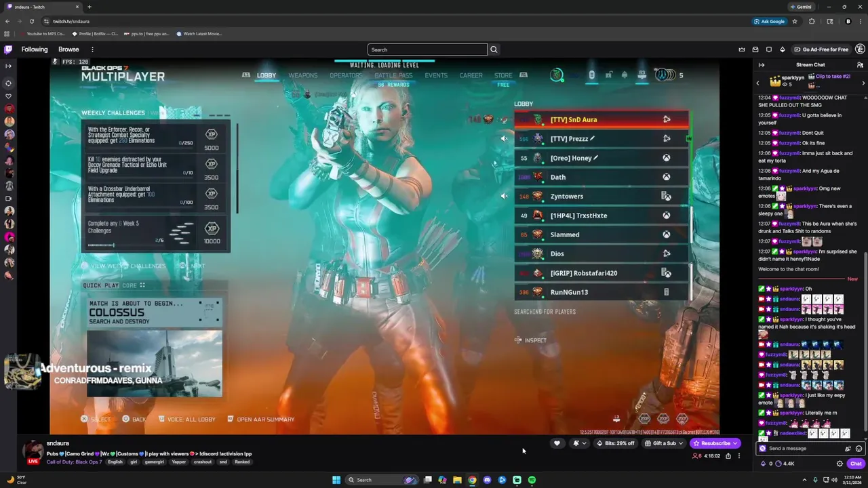Open Discord from the taskbar
The height and width of the screenshot is (488, 868).
(487, 480)
